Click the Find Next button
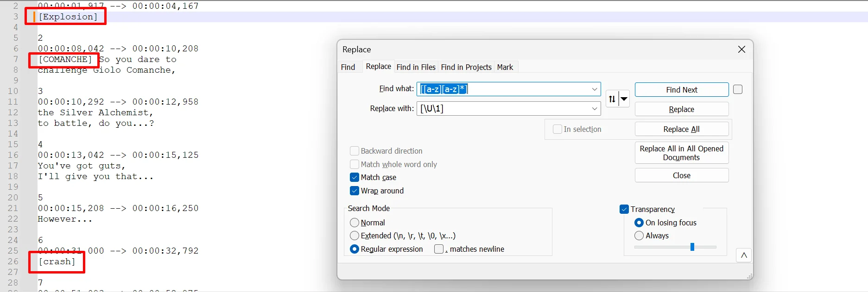This screenshot has width=868, height=292. coord(681,90)
